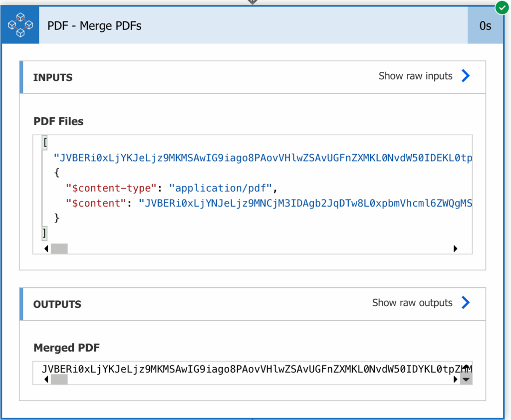This screenshot has height=420, width=511.
Task: Click horizontal scrollbar thumb in Merged PDF box
Action: point(59,379)
